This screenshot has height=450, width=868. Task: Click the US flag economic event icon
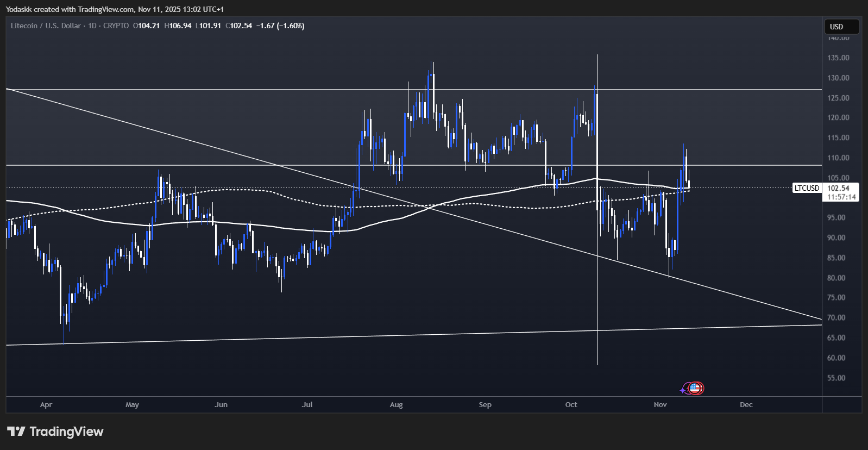(x=695, y=388)
